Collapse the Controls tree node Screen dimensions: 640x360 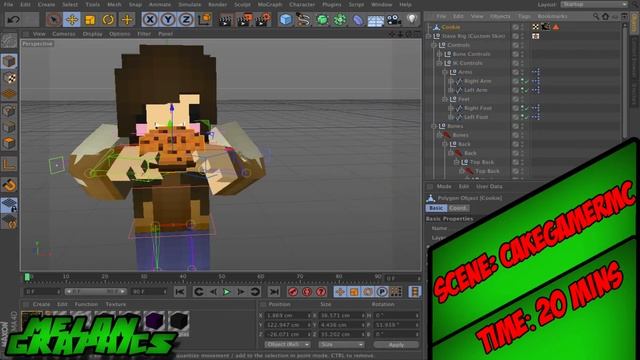434,45
